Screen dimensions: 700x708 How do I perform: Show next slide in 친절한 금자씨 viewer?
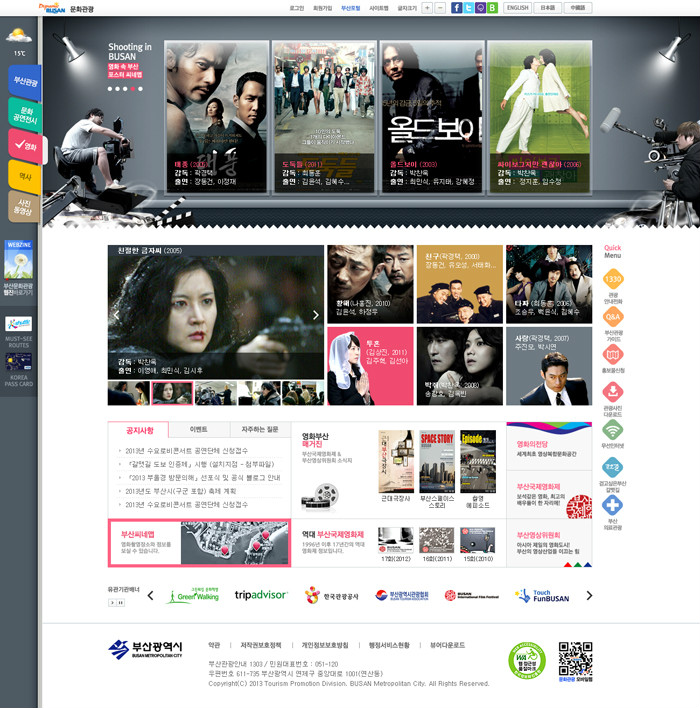[x=316, y=315]
